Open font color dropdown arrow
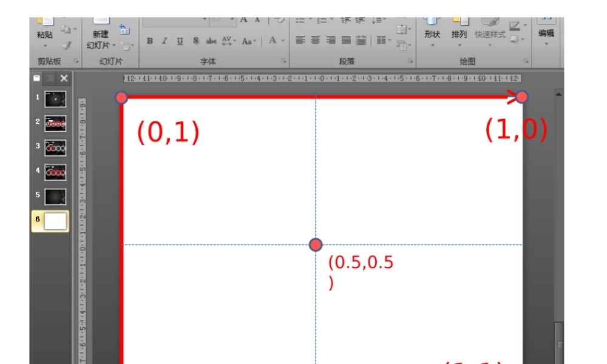This screenshot has height=364, width=607. tap(282, 41)
